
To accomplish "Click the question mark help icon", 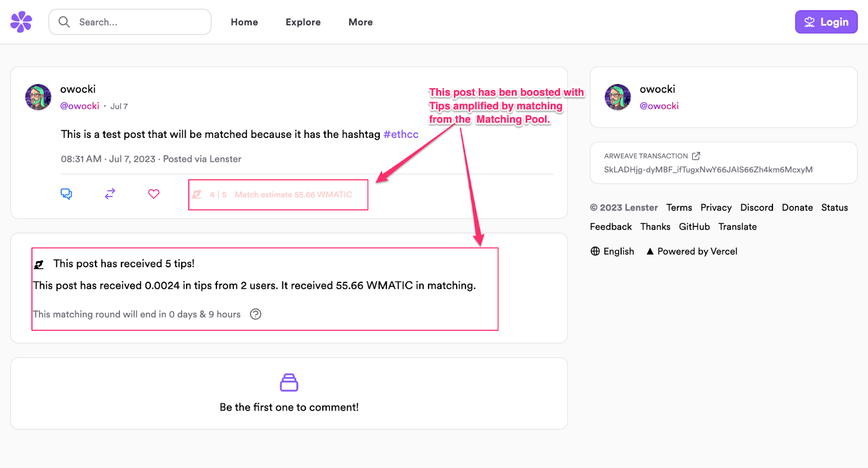I will pyautogui.click(x=256, y=314).
